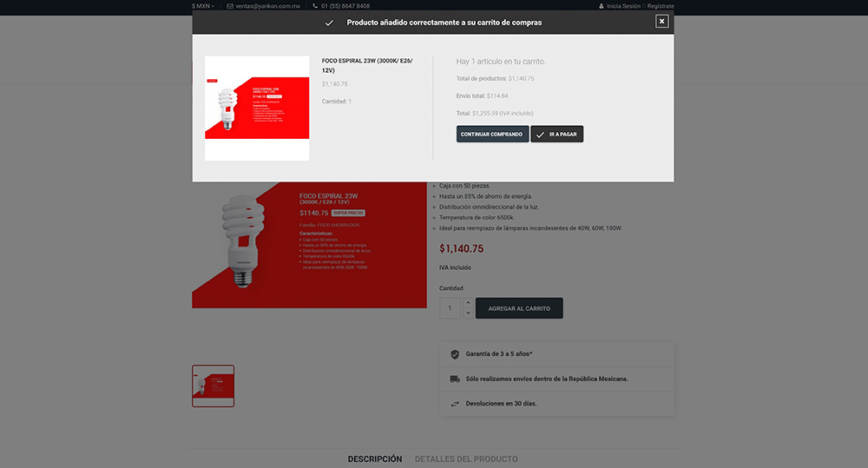Click the delivery truck icon
Screen dimensions: 868x468
[x=455, y=379]
